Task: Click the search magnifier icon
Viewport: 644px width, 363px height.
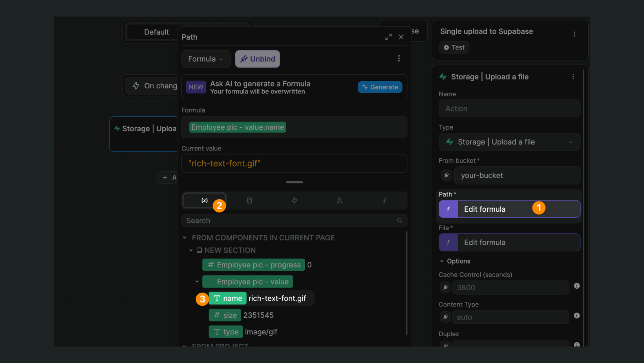Action: point(399,220)
